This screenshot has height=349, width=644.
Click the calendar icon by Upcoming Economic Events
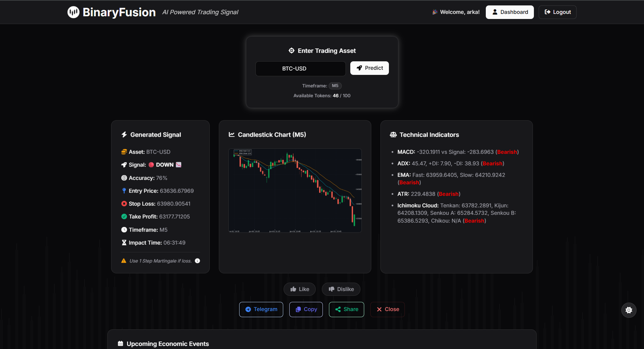(x=120, y=344)
